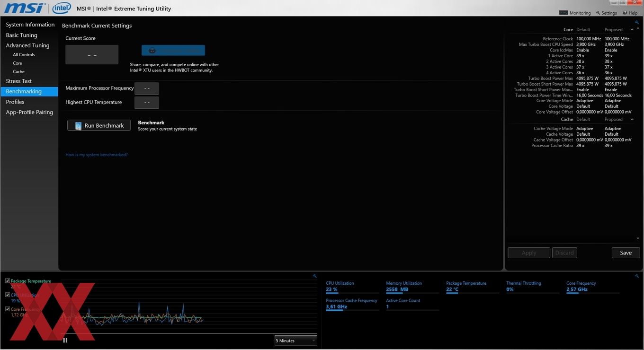Click the Current Score display box
Viewport: 644px width, 350px height.
click(92, 55)
